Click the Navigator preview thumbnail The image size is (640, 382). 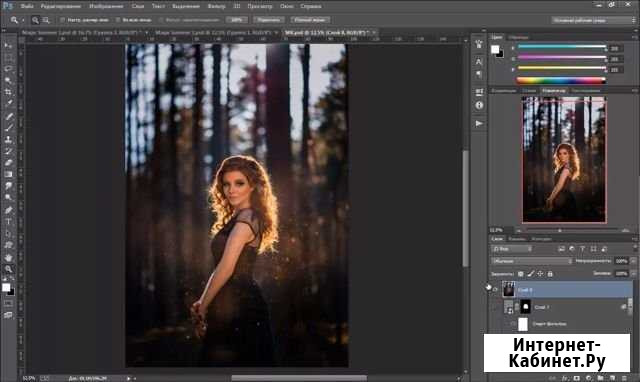[564, 160]
